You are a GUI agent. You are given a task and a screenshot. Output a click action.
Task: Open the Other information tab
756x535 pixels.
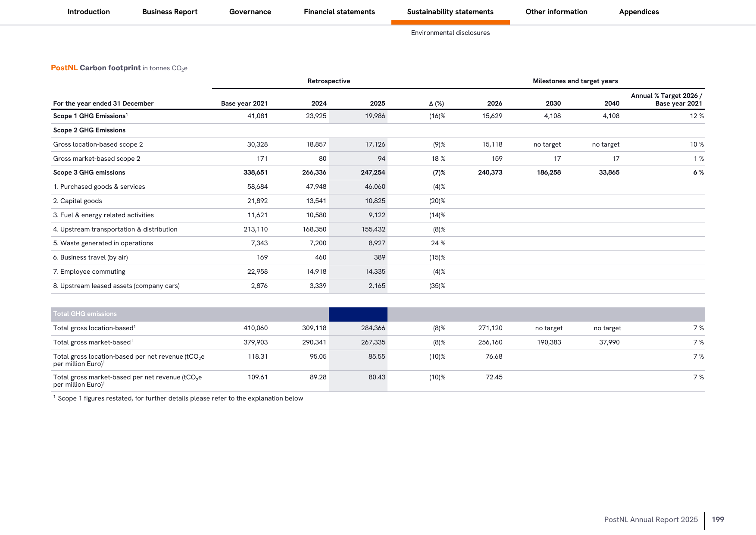click(556, 12)
